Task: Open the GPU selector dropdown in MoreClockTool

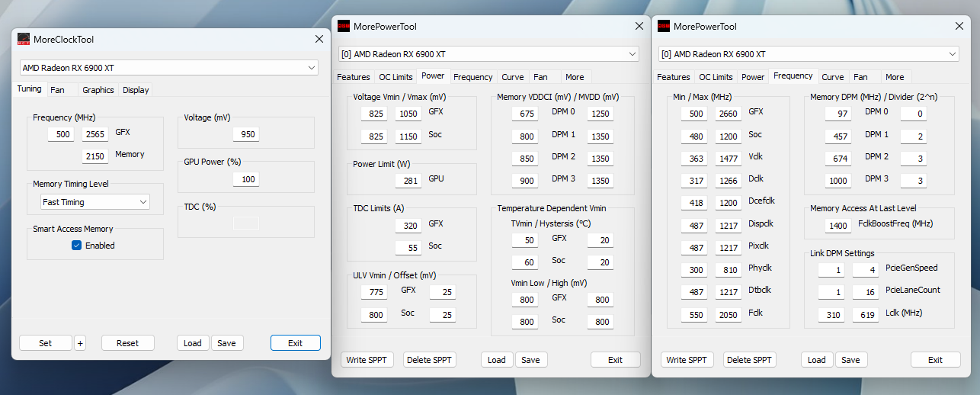Action: pos(168,68)
